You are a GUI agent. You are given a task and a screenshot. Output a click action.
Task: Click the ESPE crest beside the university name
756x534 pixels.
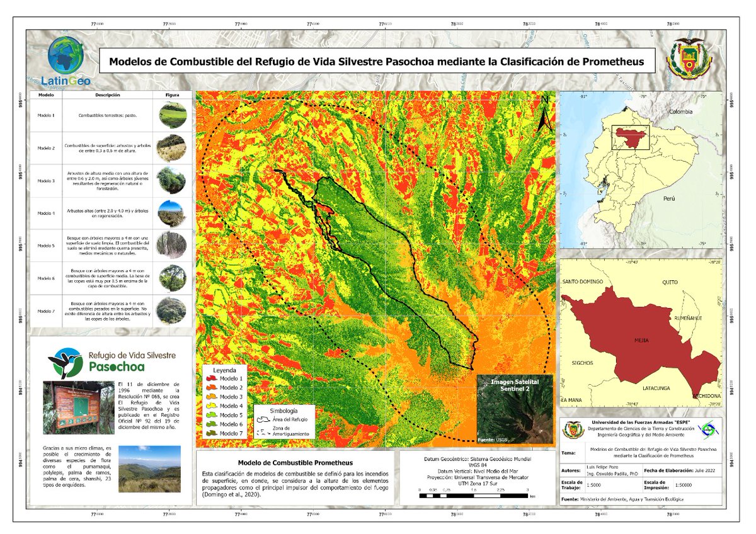coord(572,431)
